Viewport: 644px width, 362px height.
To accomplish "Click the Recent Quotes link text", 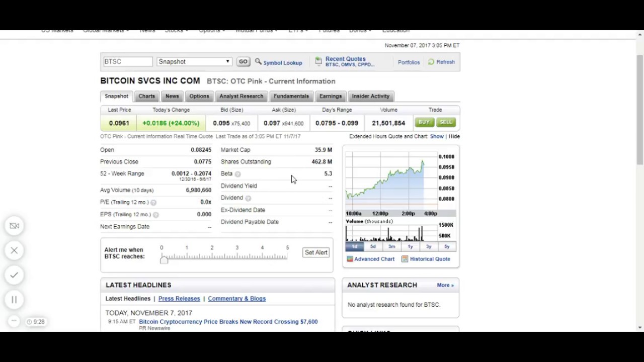I will [x=346, y=59].
